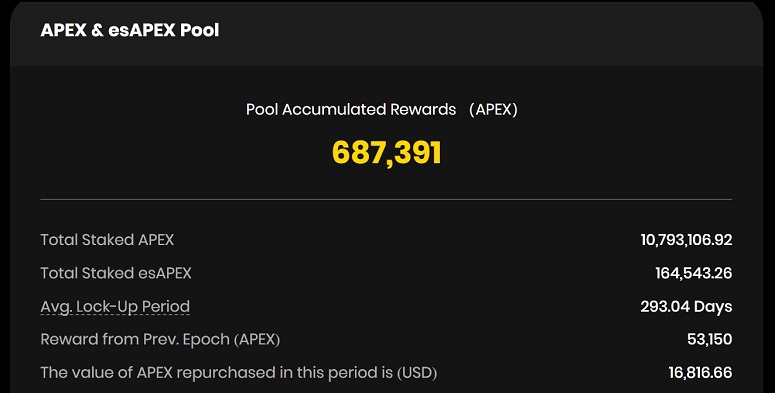
Task: Click the Total Staked APEX label
Action: pos(107,240)
